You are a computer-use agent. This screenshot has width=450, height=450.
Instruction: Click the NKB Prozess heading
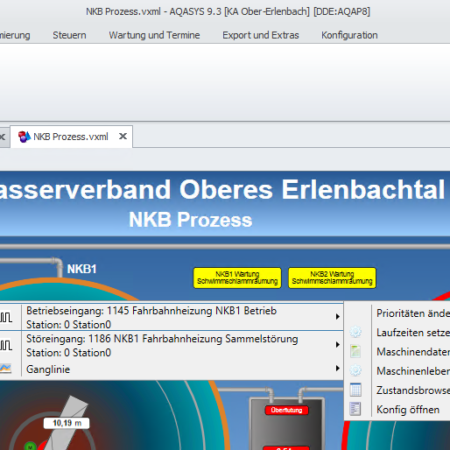[190, 220]
